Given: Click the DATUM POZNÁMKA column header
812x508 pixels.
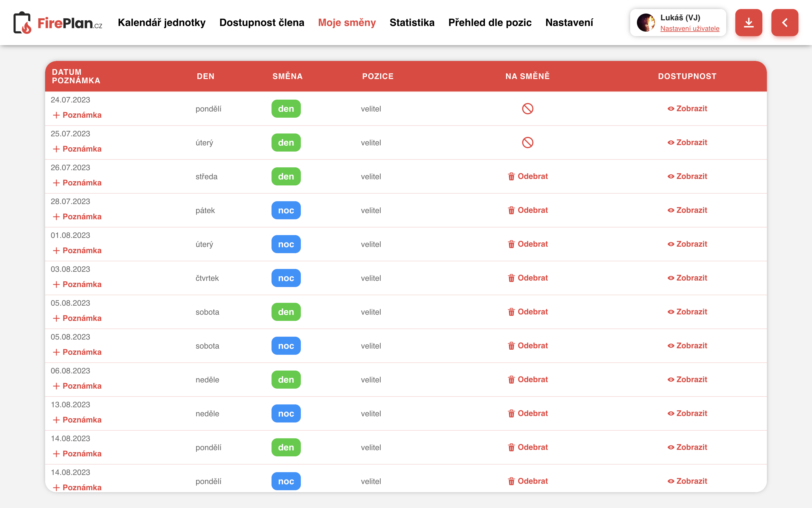Looking at the screenshot, I should click(76, 76).
